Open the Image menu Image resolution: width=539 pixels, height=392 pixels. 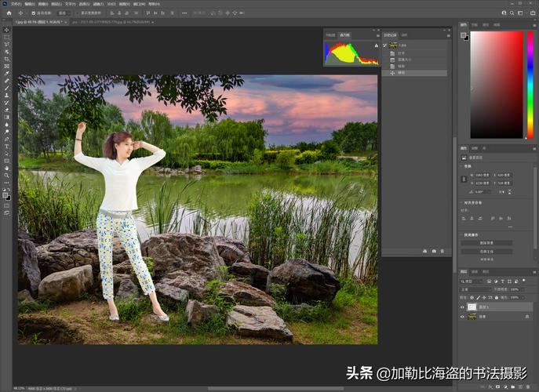pyautogui.click(x=43, y=4)
